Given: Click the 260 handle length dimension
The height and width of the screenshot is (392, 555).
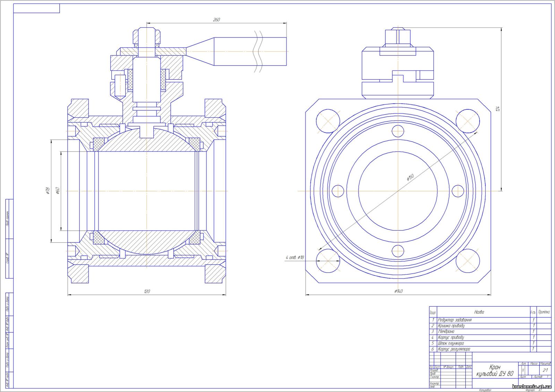Looking at the screenshot, I should click(216, 20).
